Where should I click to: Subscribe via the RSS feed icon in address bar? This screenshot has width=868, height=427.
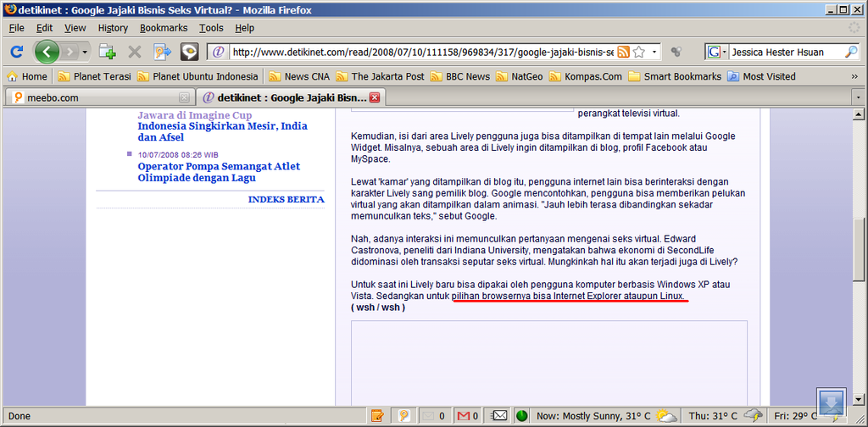point(623,52)
